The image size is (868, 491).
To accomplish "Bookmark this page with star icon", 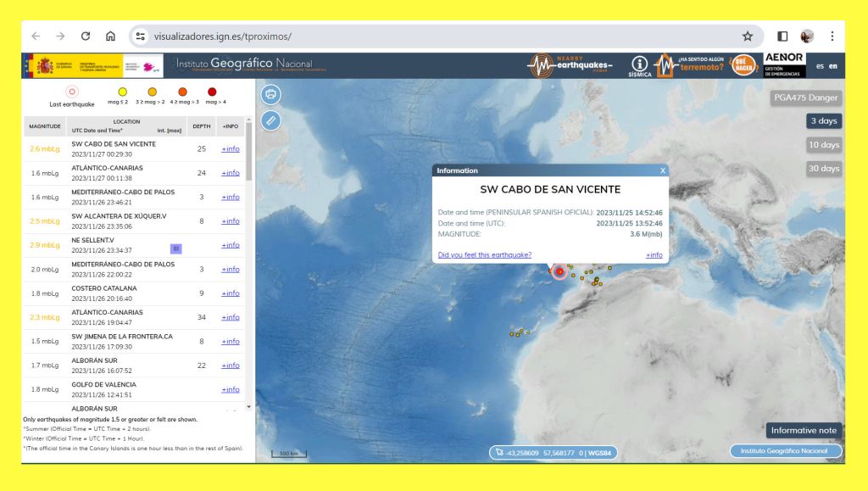I will (x=748, y=36).
